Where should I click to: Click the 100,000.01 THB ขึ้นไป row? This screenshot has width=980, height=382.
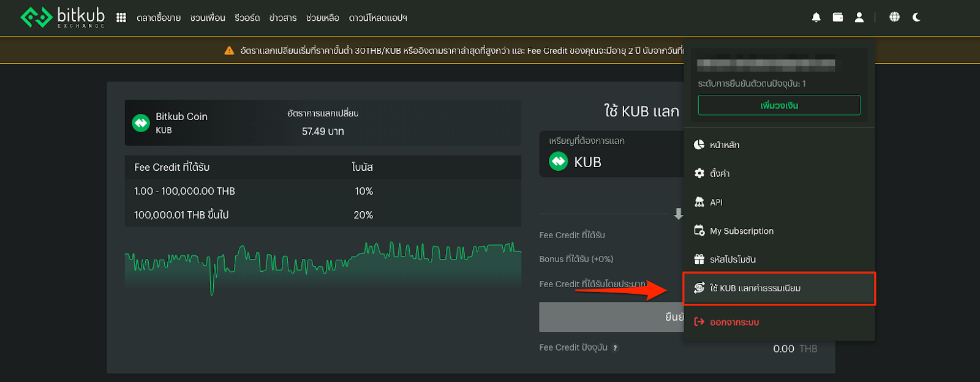tap(323, 215)
